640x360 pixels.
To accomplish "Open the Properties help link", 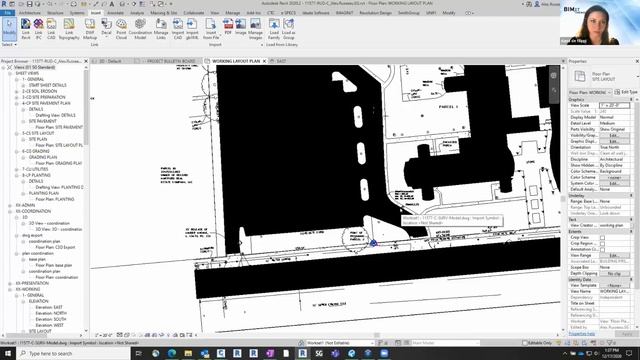I will click(582, 334).
